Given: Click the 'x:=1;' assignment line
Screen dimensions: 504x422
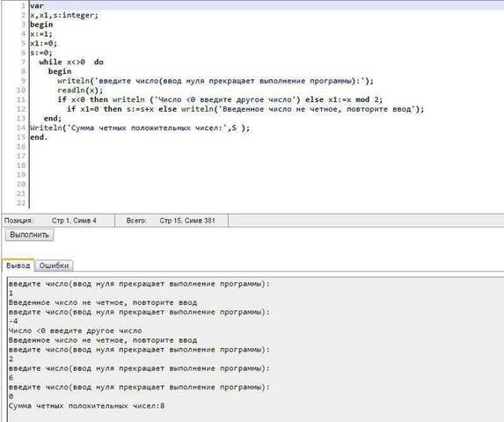Looking at the screenshot, I should (41, 33).
